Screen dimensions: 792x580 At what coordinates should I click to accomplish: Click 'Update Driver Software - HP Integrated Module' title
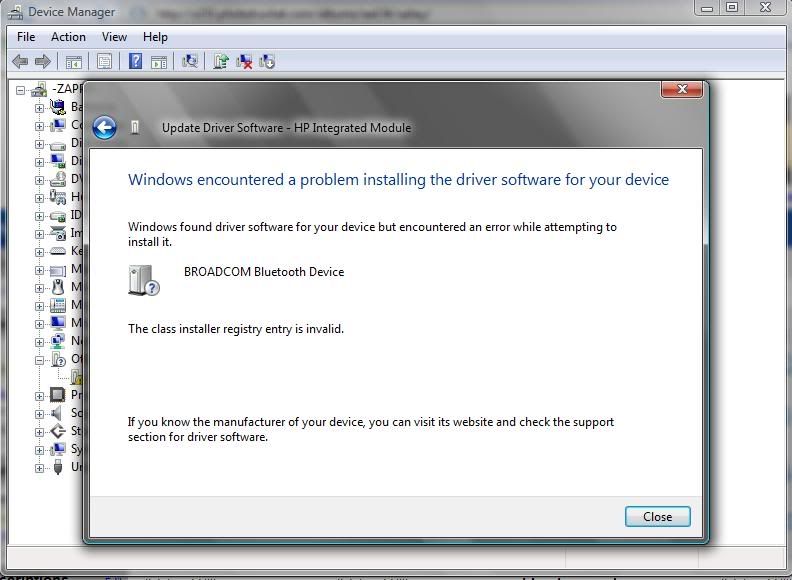tap(286, 128)
